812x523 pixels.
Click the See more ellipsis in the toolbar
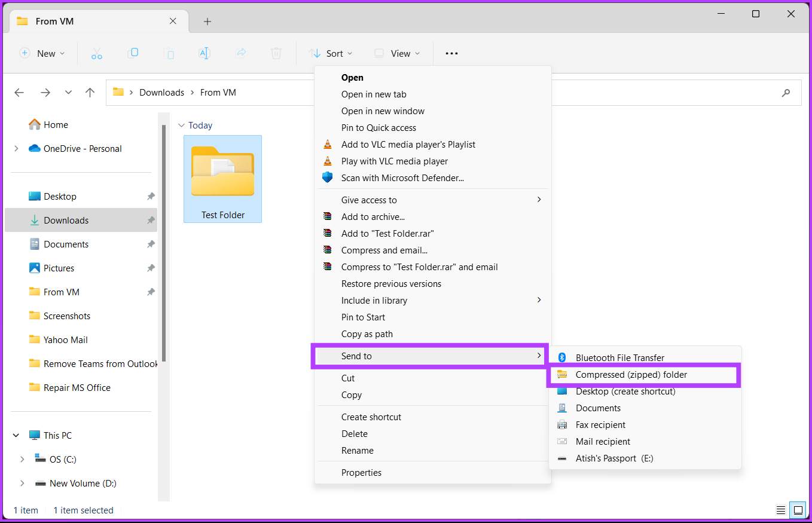tap(451, 53)
